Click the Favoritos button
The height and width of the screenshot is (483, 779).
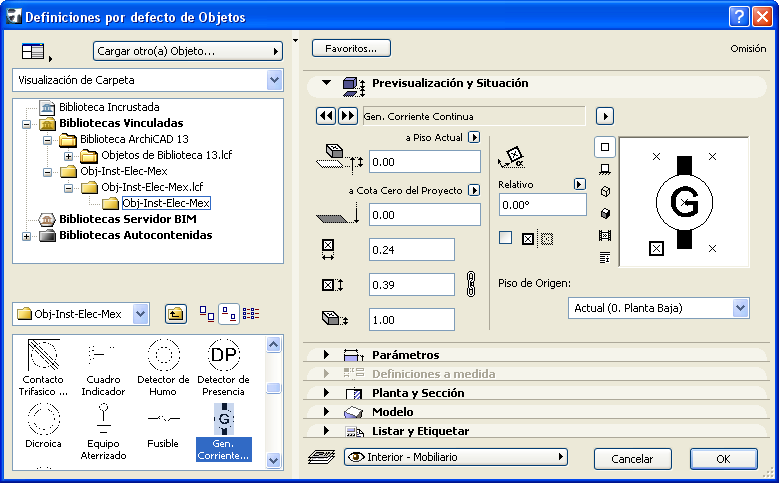coord(351,48)
